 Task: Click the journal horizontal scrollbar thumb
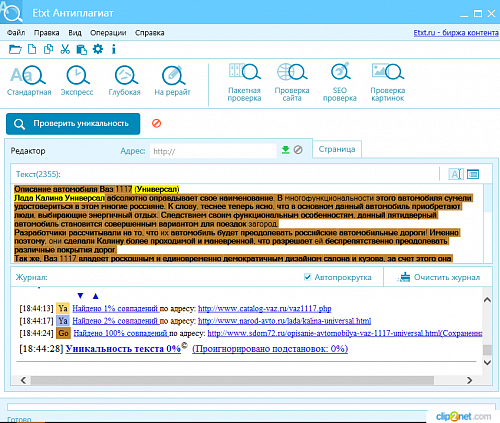pyautogui.click(x=232, y=380)
